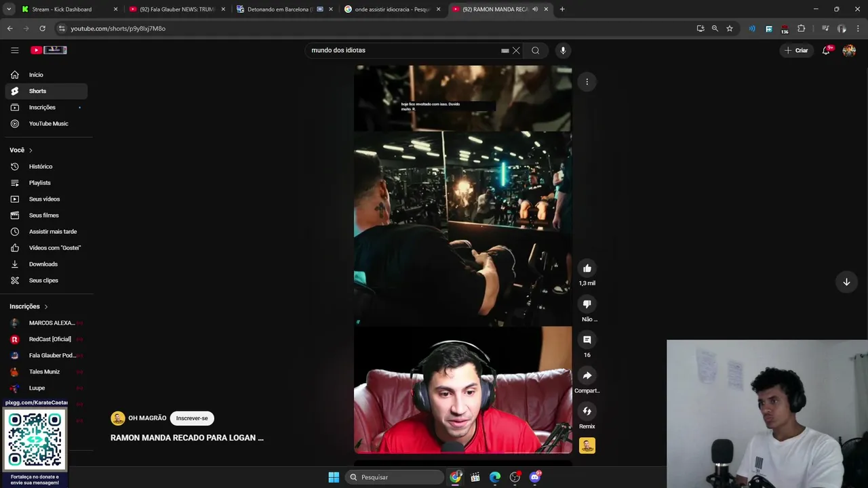Open the Chrome extensions puzzle menu

(802, 28)
